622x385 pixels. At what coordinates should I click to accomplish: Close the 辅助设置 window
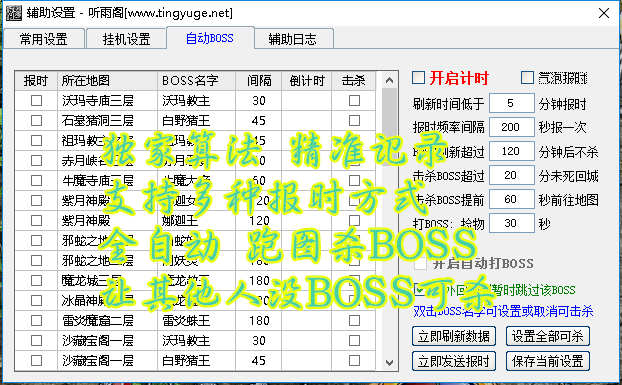point(604,13)
